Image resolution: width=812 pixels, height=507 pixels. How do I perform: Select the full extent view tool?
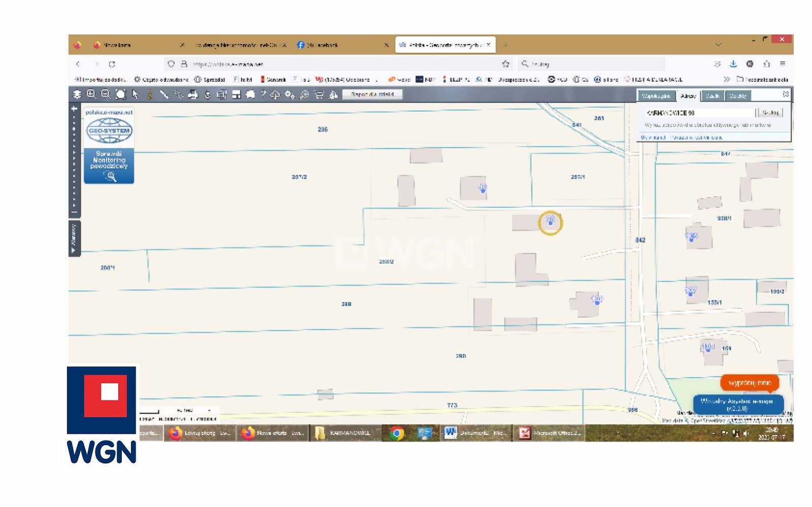pyautogui.click(x=120, y=94)
